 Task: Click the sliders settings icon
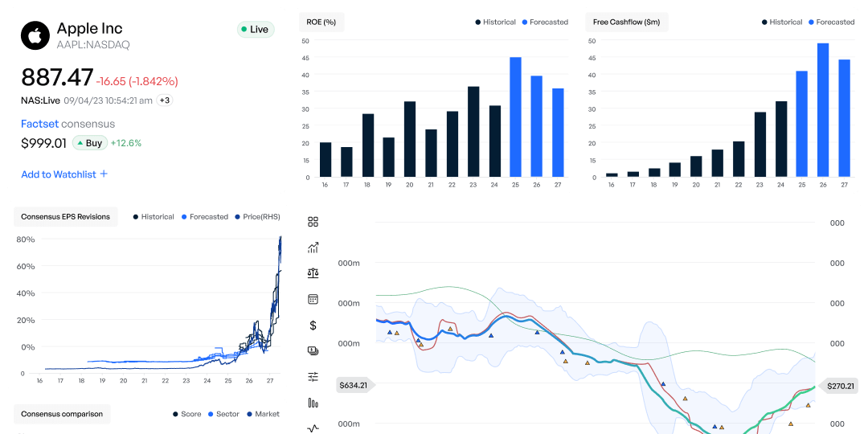click(313, 376)
